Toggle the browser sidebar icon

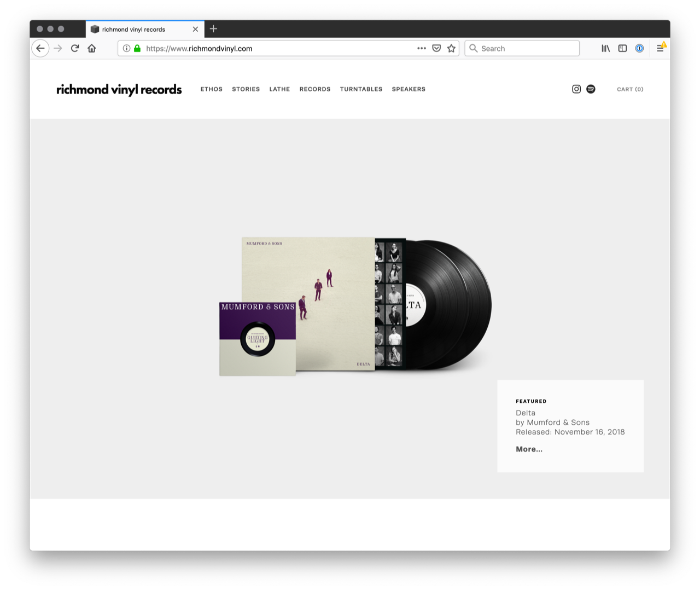tap(622, 48)
